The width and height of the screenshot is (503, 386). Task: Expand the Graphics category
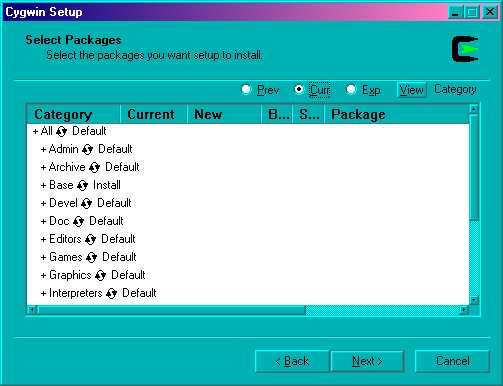[43, 275]
